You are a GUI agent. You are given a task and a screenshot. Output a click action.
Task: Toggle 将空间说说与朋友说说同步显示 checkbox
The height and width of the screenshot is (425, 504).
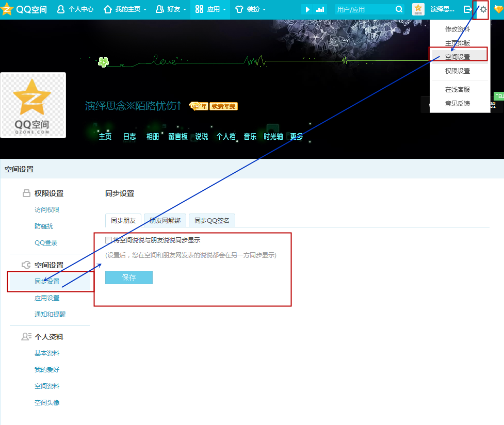tap(108, 240)
